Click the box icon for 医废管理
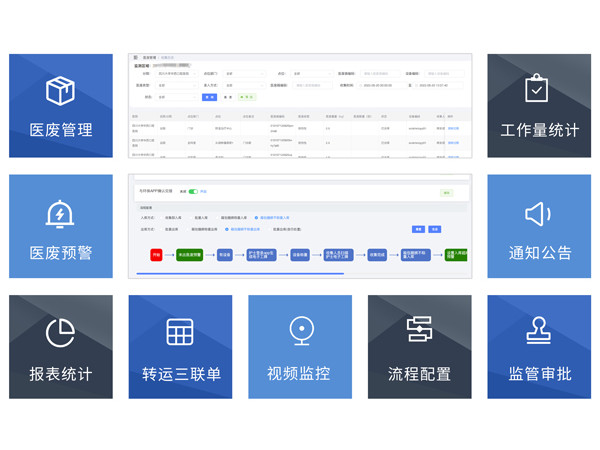The height and width of the screenshot is (450, 600). coord(60,90)
